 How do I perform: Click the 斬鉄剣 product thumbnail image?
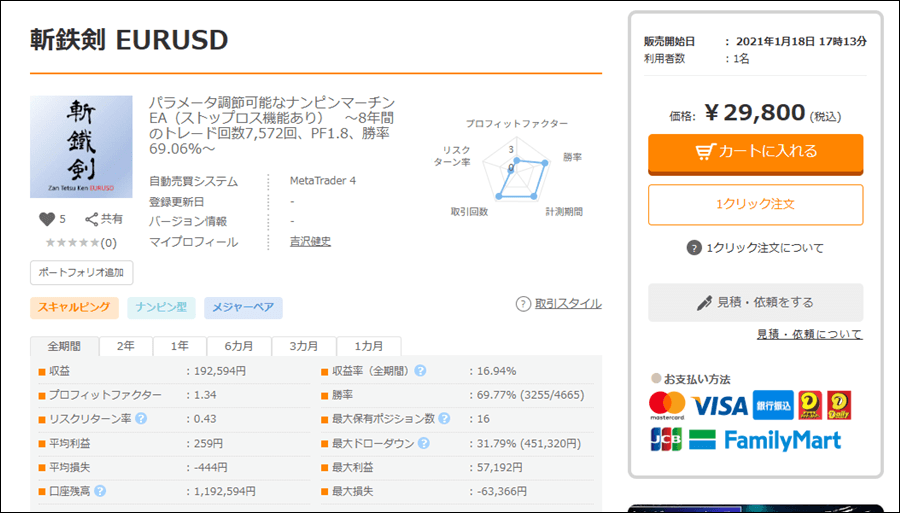point(81,147)
